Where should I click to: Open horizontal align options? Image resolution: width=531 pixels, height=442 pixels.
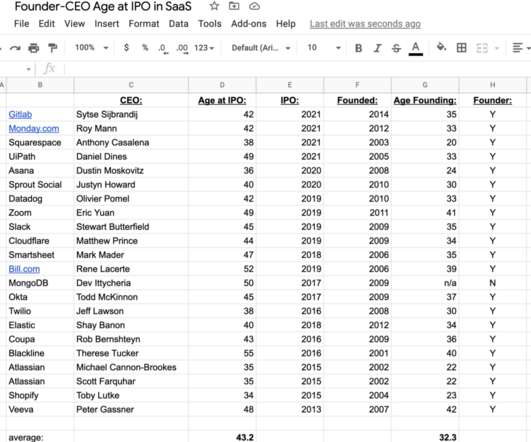521,48
